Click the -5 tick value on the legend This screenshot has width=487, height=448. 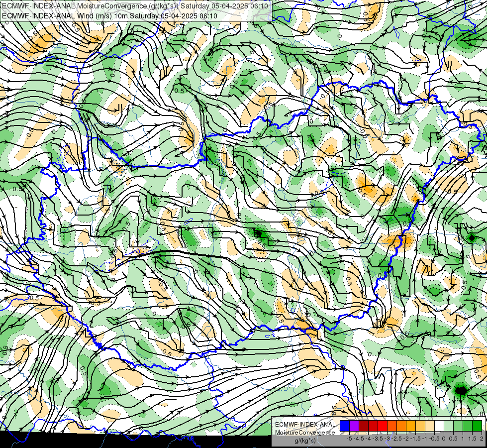(349, 439)
